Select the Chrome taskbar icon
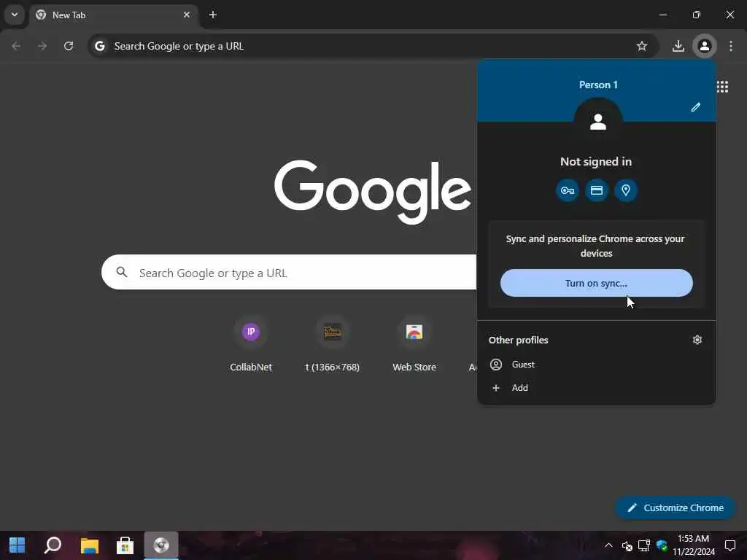Image resolution: width=747 pixels, height=560 pixels. [x=161, y=545]
